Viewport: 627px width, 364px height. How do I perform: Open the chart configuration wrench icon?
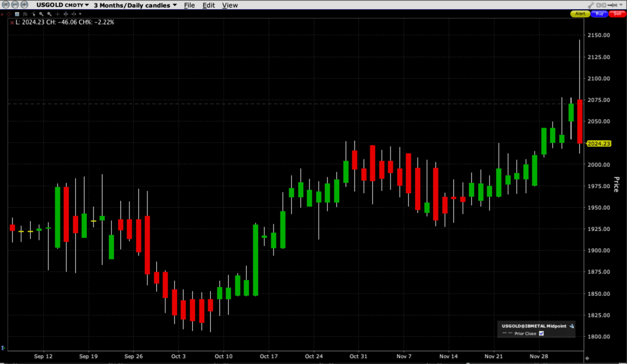[x=591, y=5]
